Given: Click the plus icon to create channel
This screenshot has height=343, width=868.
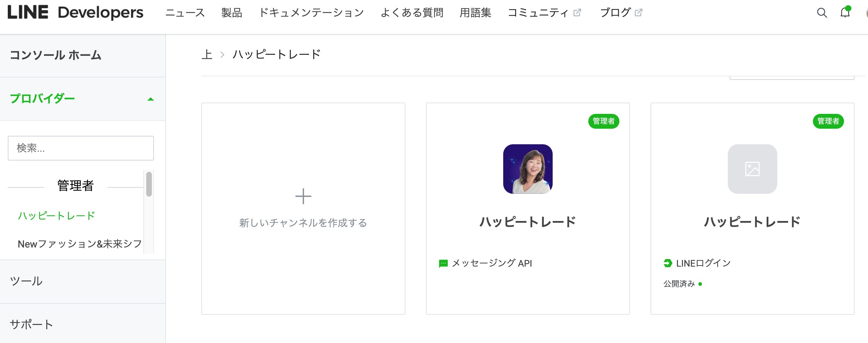Looking at the screenshot, I should coord(303,196).
